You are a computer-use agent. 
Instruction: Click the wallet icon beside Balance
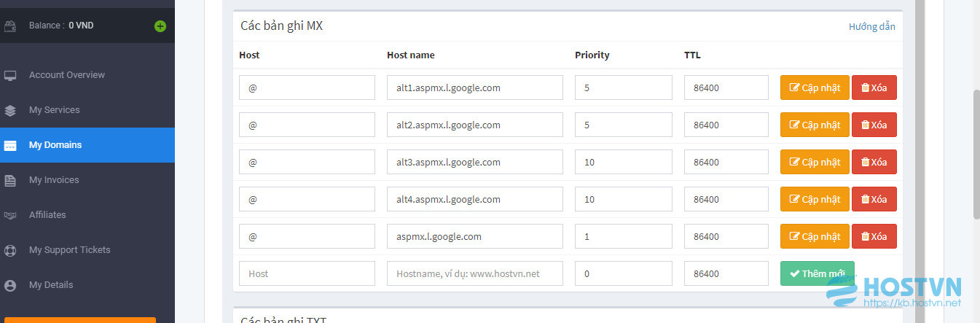pyautogui.click(x=10, y=26)
